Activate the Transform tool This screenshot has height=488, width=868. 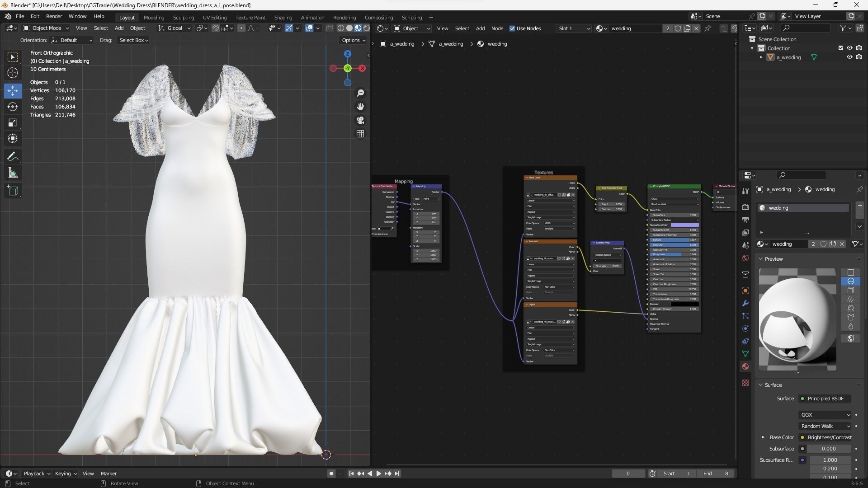(13, 139)
